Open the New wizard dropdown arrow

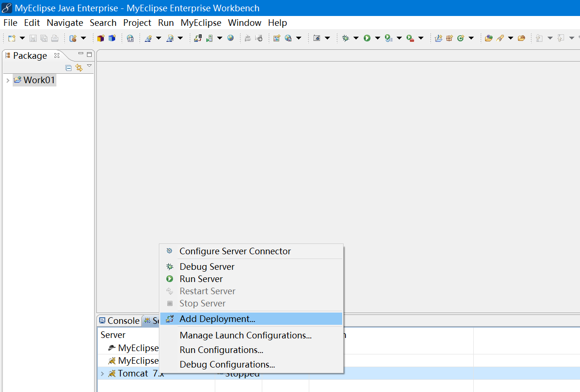click(x=22, y=38)
